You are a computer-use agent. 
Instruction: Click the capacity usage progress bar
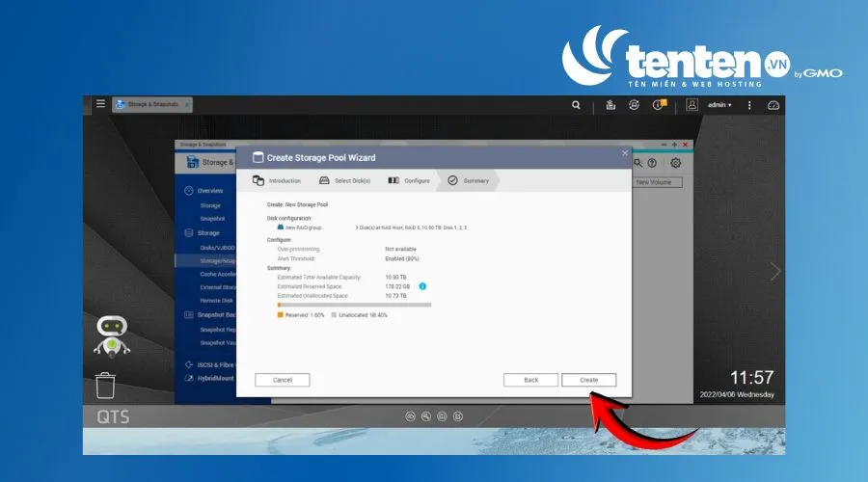tap(354, 305)
